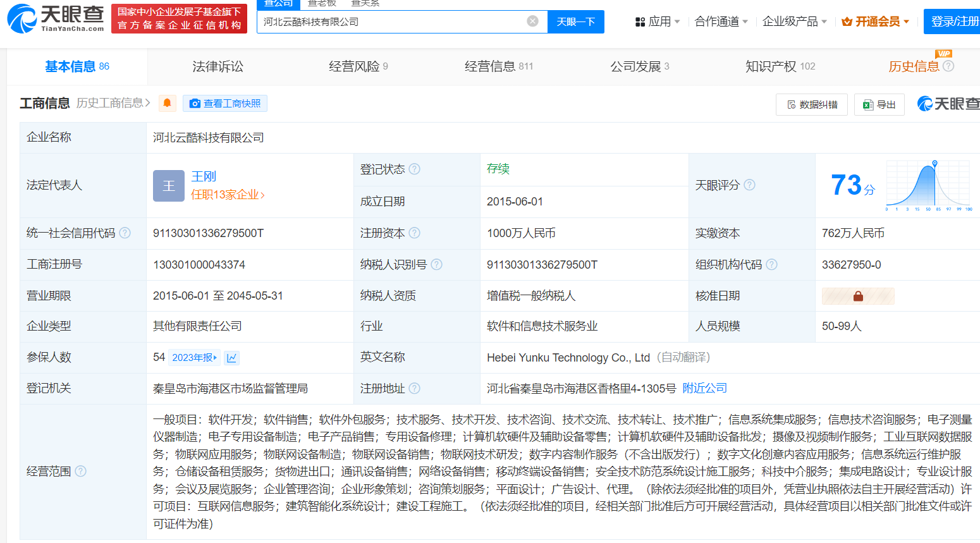Click 查看工商快照 button
This screenshot has width=980, height=543.
tap(225, 103)
